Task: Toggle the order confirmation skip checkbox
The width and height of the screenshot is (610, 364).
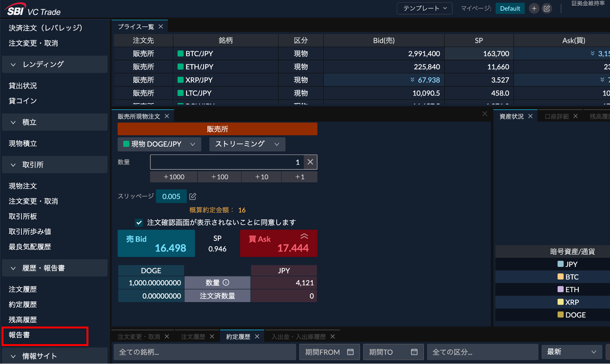Action: tap(139, 223)
